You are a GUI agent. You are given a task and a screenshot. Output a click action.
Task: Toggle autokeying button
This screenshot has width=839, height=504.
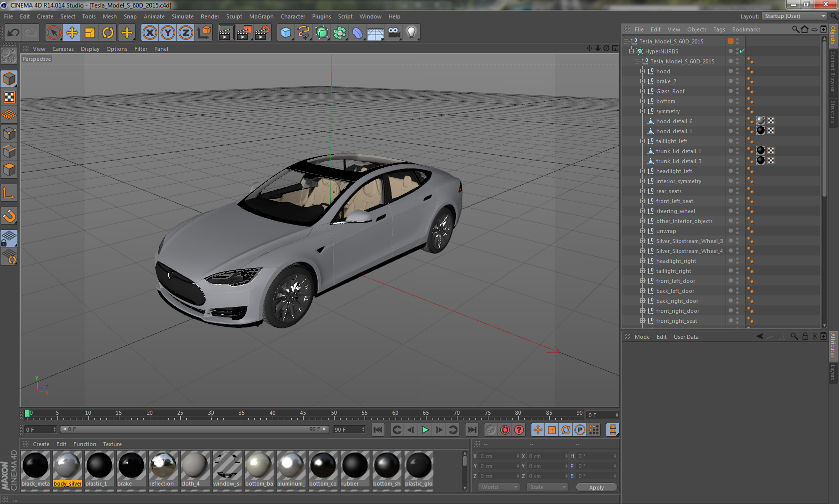(x=505, y=430)
